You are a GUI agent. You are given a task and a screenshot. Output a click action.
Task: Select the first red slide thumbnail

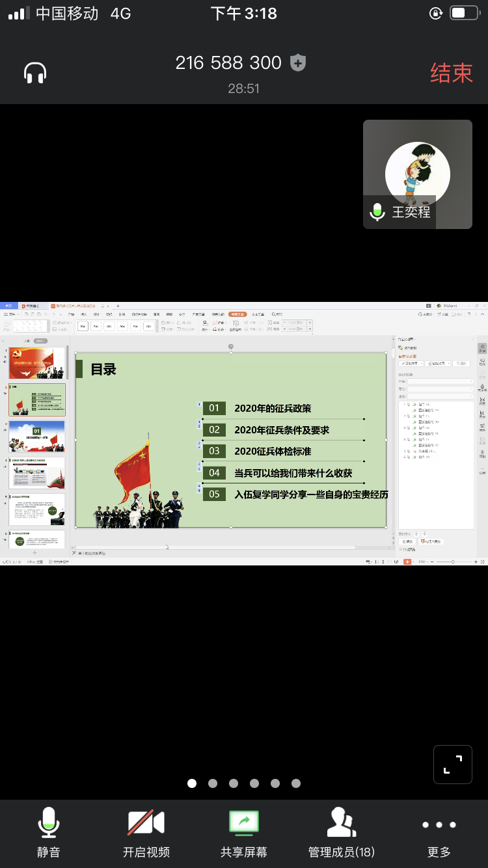36,363
